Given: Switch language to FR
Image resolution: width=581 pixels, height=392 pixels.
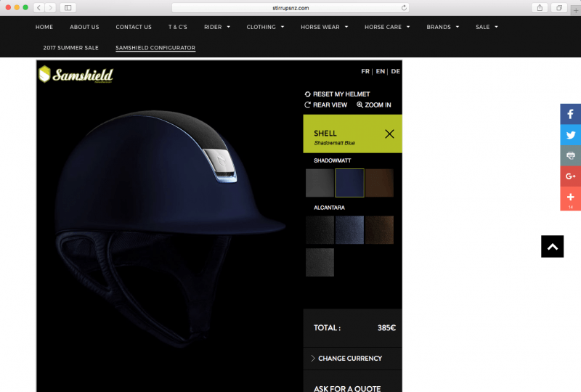Looking at the screenshot, I should (365, 71).
